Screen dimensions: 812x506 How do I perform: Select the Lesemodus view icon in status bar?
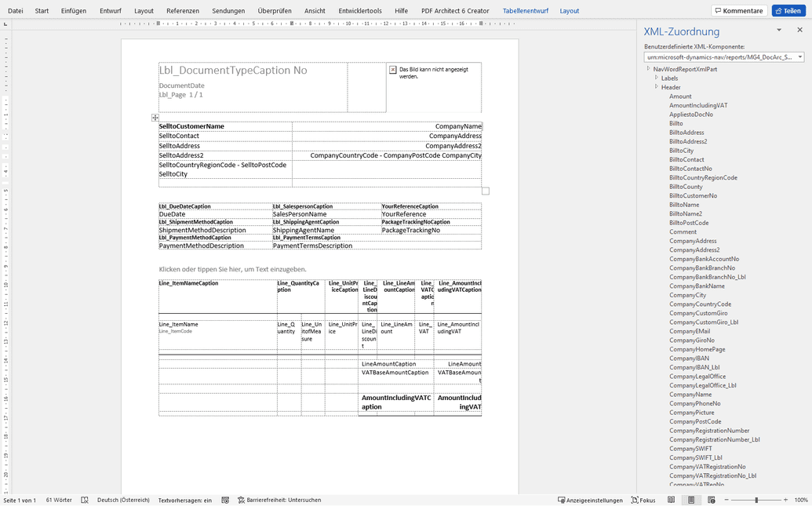(x=672, y=500)
